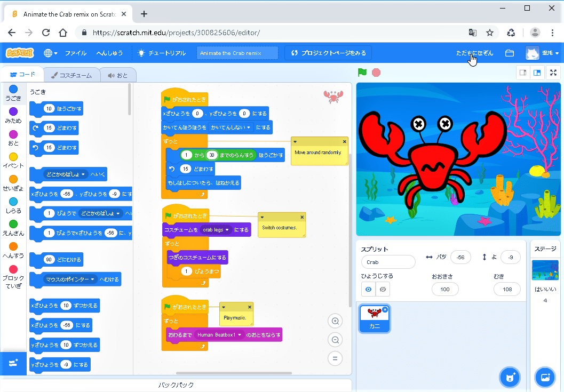Switch to small stage layout

pyautogui.click(x=523, y=73)
